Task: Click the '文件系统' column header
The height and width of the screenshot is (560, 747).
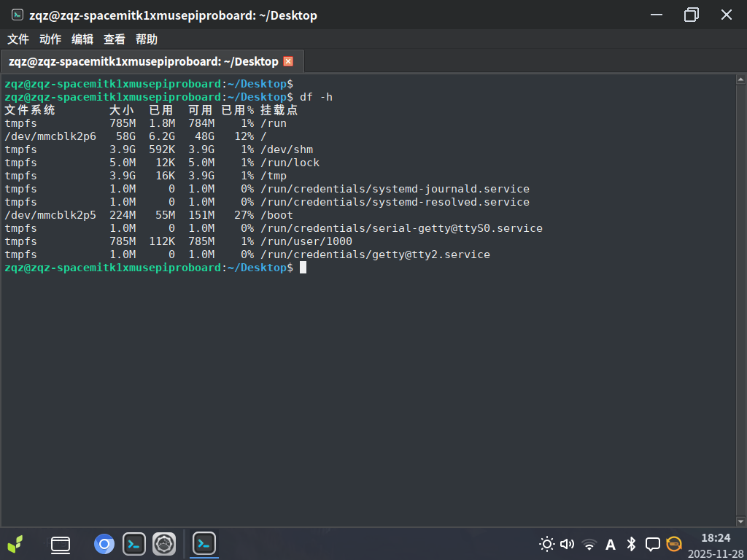Action: 29,111
